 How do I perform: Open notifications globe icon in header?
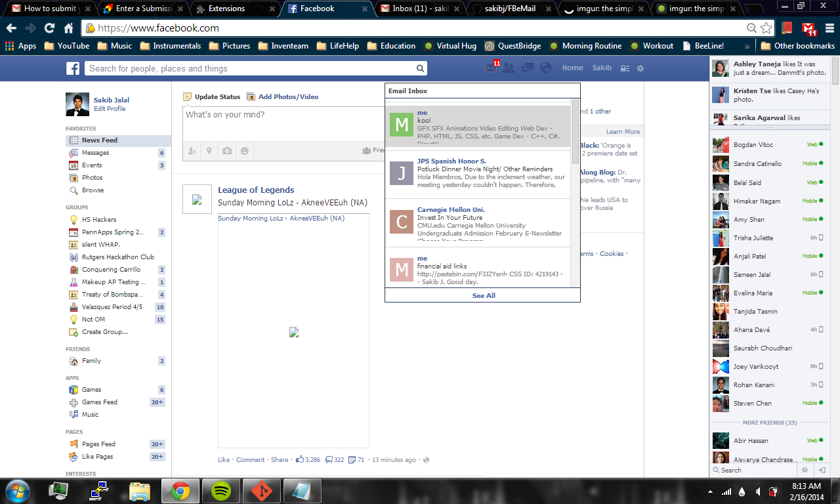pyautogui.click(x=545, y=68)
